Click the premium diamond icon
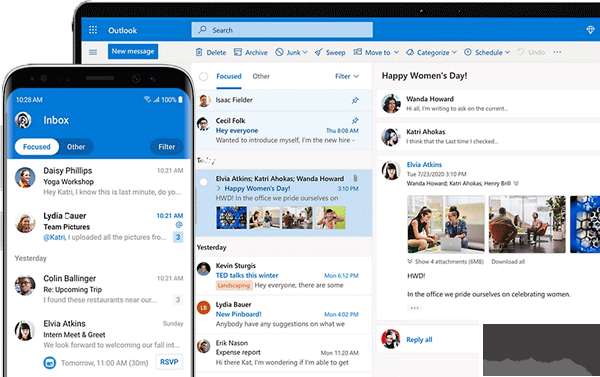This screenshot has width=600, height=377. click(x=590, y=30)
